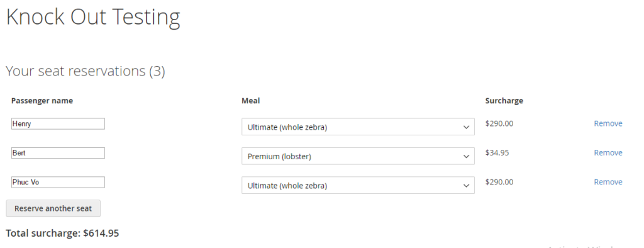Open Phuc Vo's meal dropdown
644x248 pixels.
[x=358, y=185]
